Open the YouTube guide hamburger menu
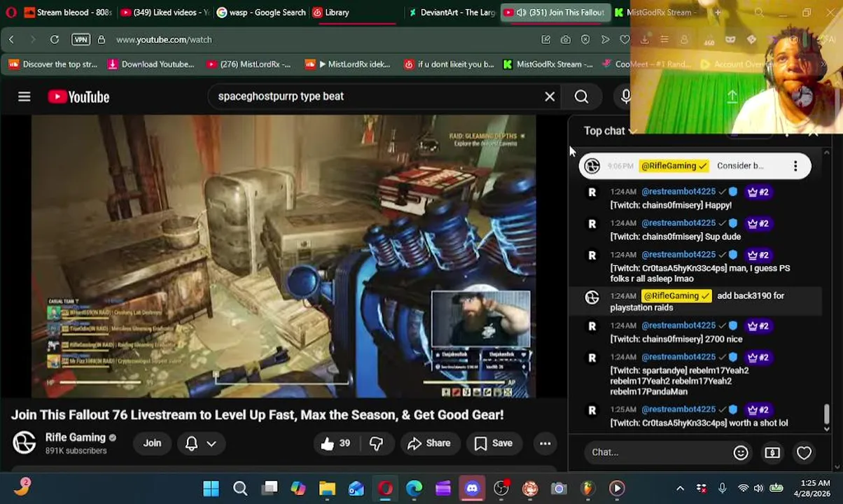843x504 pixels. pos(25,97)
